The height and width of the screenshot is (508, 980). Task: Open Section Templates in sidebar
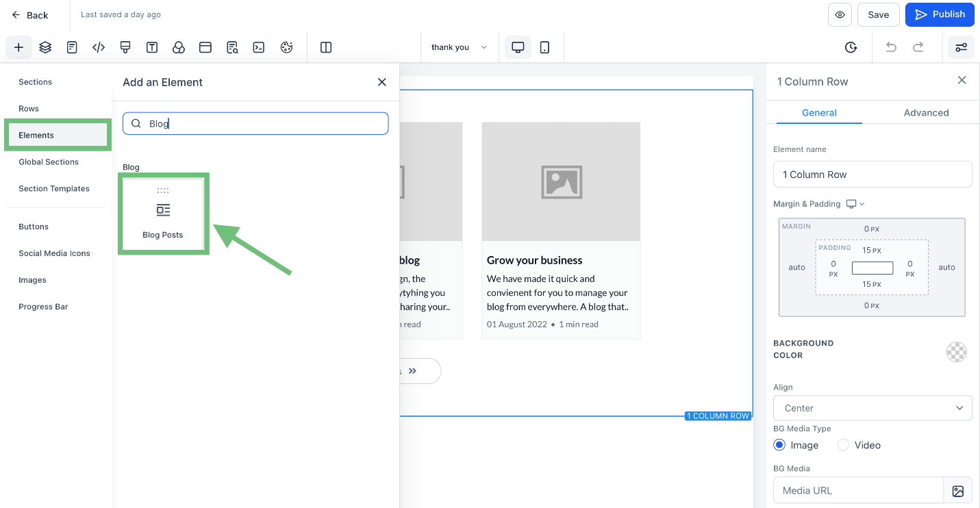(54, 189)
